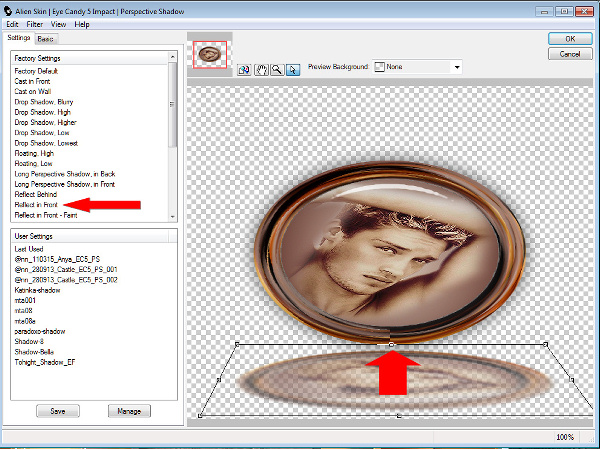Select the Hand pan tool
The image size is (600, 449).
pos(262,69)
